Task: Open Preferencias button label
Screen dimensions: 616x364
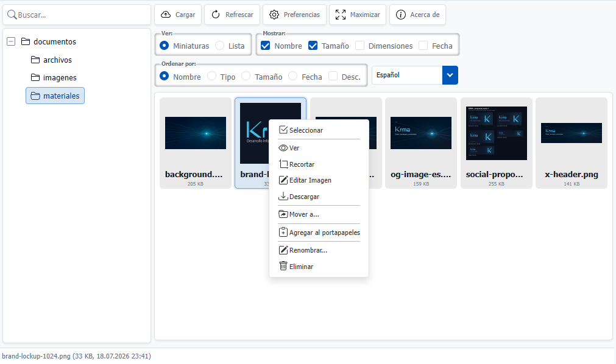Action: pos(302,15)
